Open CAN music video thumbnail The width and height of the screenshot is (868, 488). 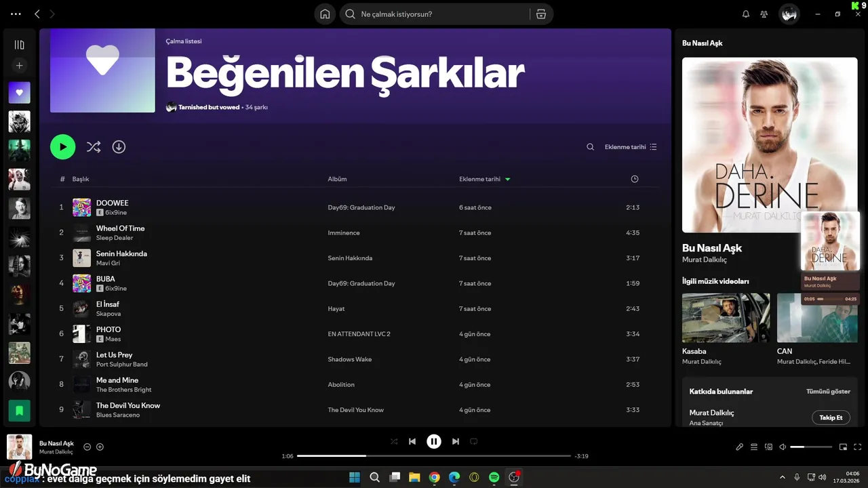pyautogui.click(x=817, y=318)
